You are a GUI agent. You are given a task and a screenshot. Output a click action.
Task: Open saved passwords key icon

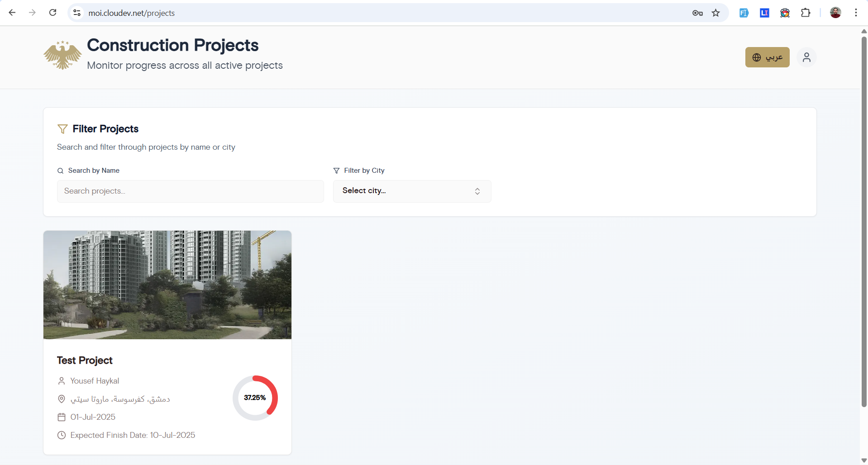point(697,13)
